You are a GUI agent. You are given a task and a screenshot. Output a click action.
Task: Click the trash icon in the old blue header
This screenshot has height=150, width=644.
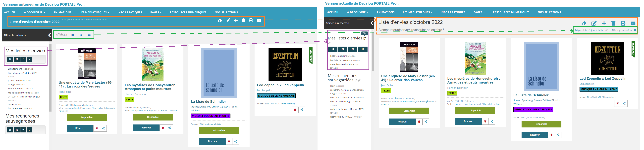[243, 20]
